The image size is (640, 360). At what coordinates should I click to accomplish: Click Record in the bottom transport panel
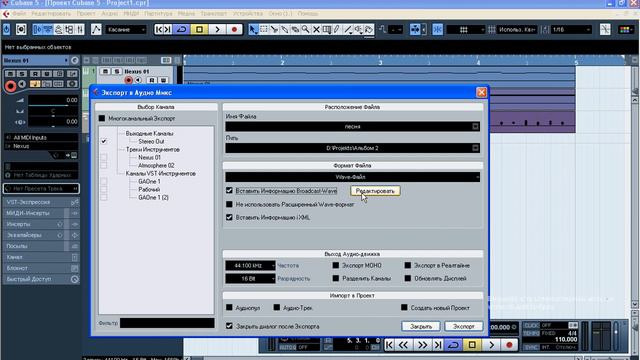(509, 345)
